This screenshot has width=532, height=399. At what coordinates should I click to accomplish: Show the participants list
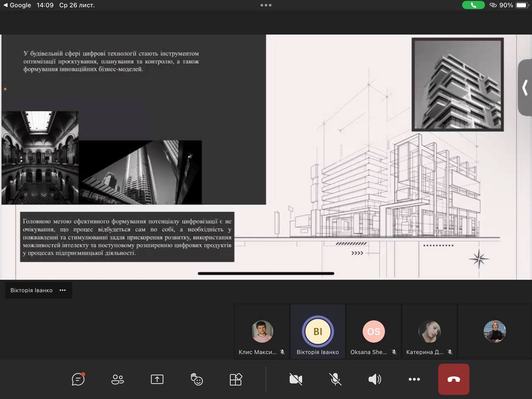click(x=118, y=379)
